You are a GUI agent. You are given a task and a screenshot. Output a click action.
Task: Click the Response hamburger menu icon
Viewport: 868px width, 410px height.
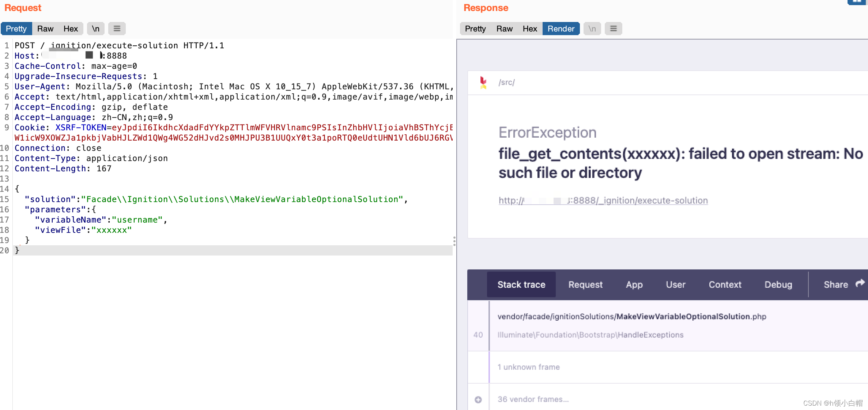pyautogui.click(x=613, y=29)
